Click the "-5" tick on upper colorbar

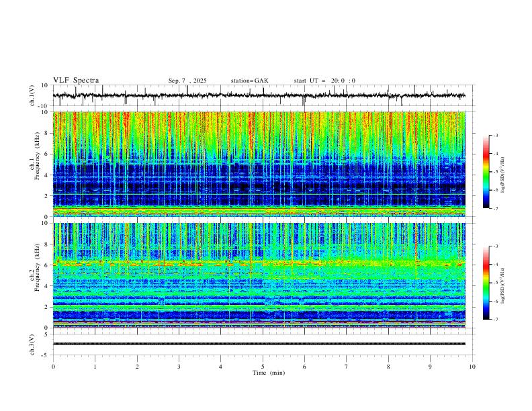[495, 172]
